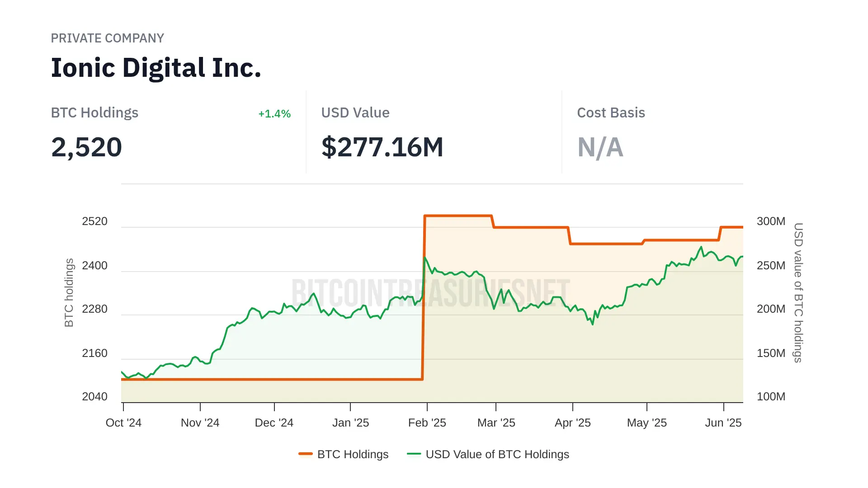
Task: Select the 2,520 BTC holdings figure
Action: point(86,147)
